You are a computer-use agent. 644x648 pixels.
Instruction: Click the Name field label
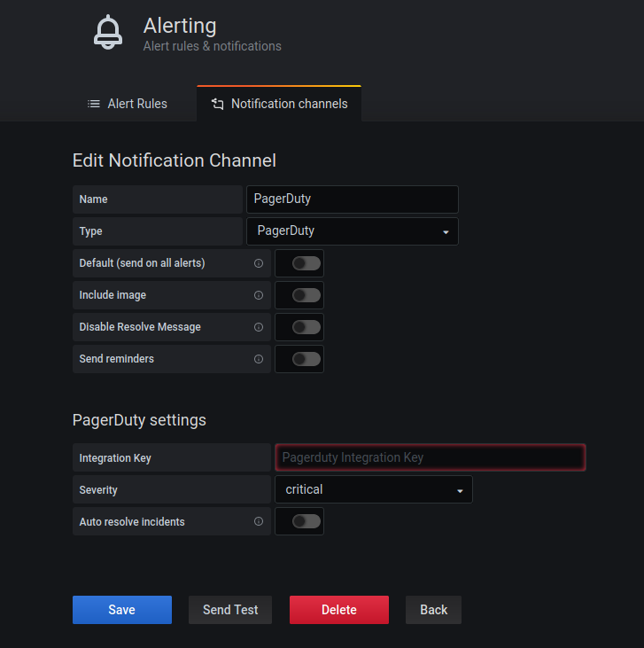93,199
